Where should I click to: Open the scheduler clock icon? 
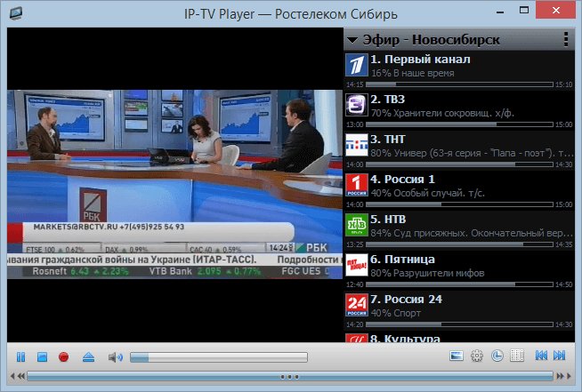[497, 356]
